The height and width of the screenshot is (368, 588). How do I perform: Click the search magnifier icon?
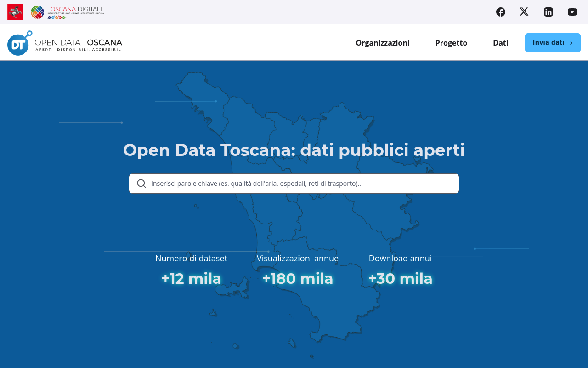141,184
